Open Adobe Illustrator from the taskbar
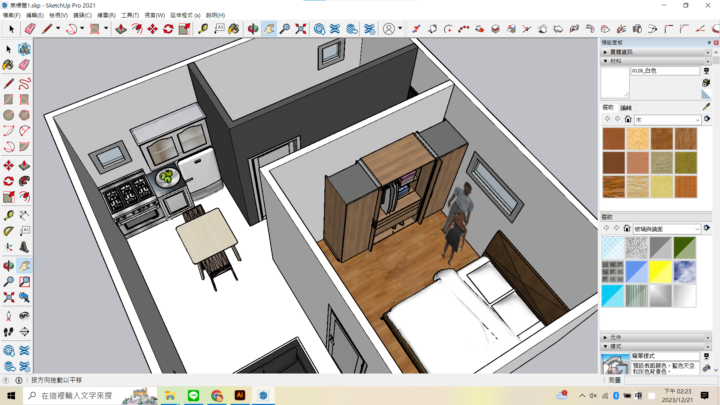This screenshot has width=720, height=405. pyautogui.click(x=240, y=396)
